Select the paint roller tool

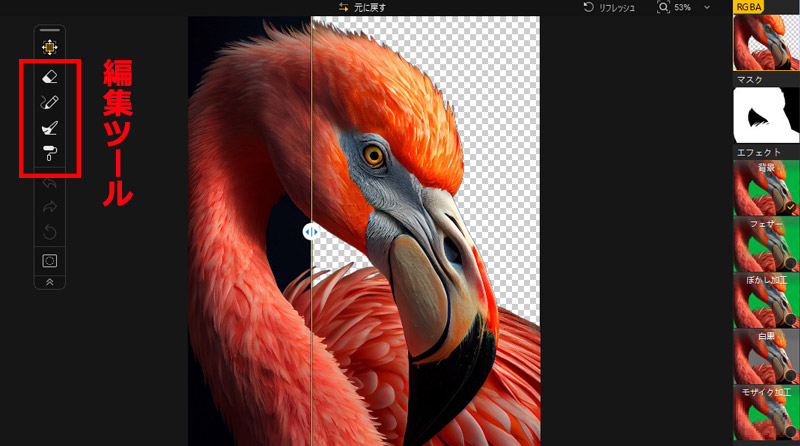[49, 153]
